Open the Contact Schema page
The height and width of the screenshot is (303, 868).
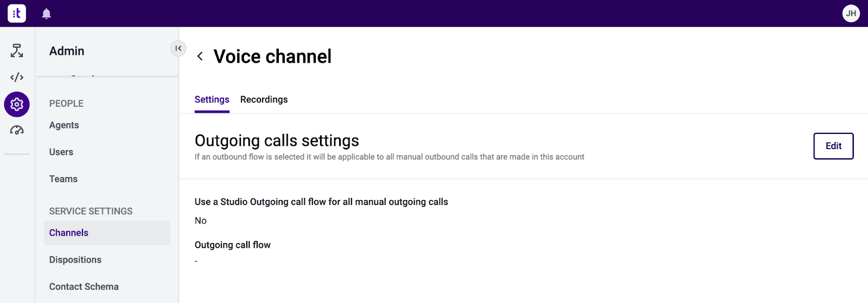coord(84,287)
